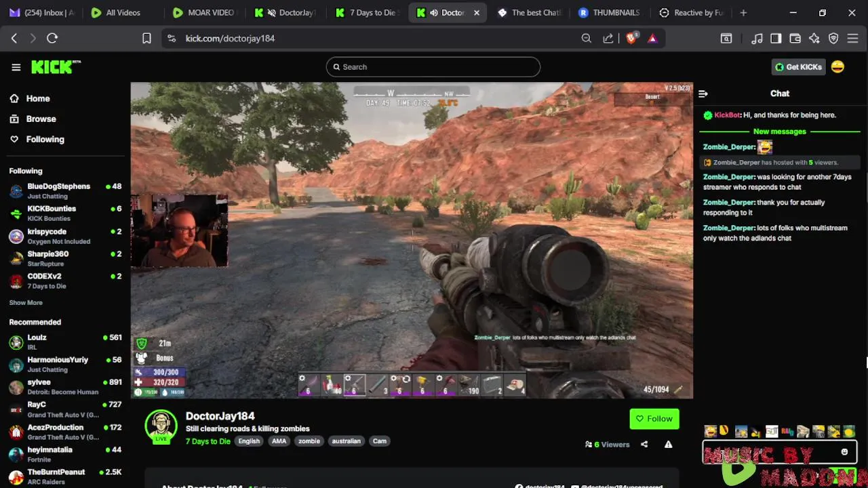
Task: Switch to Reactive by Fu tab
Action: (x=691, y=13)
